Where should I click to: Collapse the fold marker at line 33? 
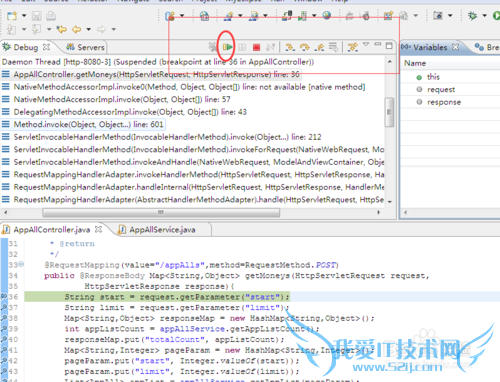21,264
